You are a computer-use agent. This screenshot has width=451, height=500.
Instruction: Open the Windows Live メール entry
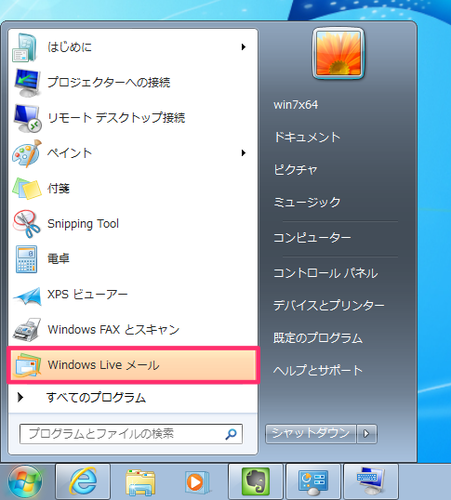pyautogui.click(x=133, y=365)
